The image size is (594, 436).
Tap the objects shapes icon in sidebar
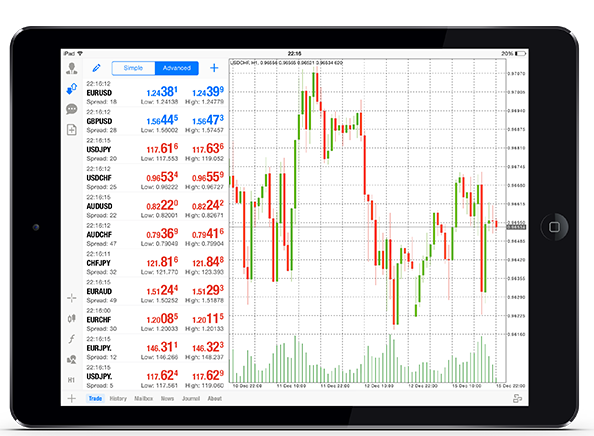click(72, 359)
